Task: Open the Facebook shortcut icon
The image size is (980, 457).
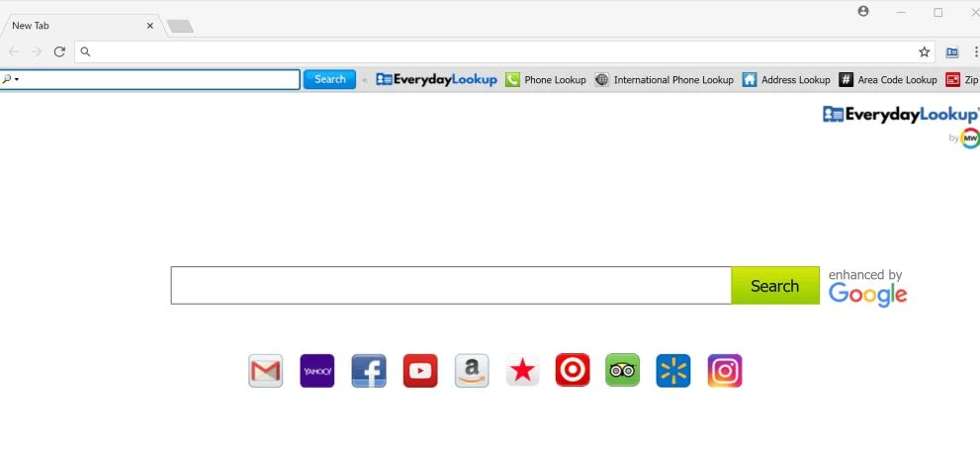Action: [369, 371]
